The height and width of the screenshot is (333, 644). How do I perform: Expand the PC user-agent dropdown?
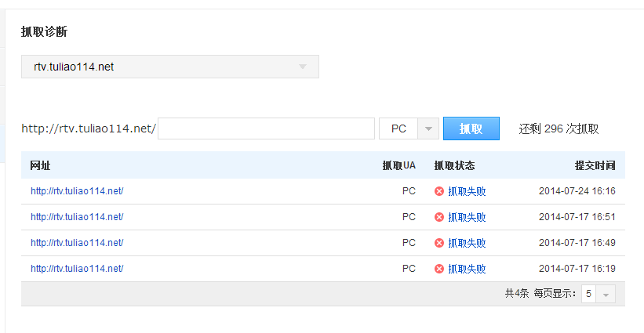click(409, 128)
